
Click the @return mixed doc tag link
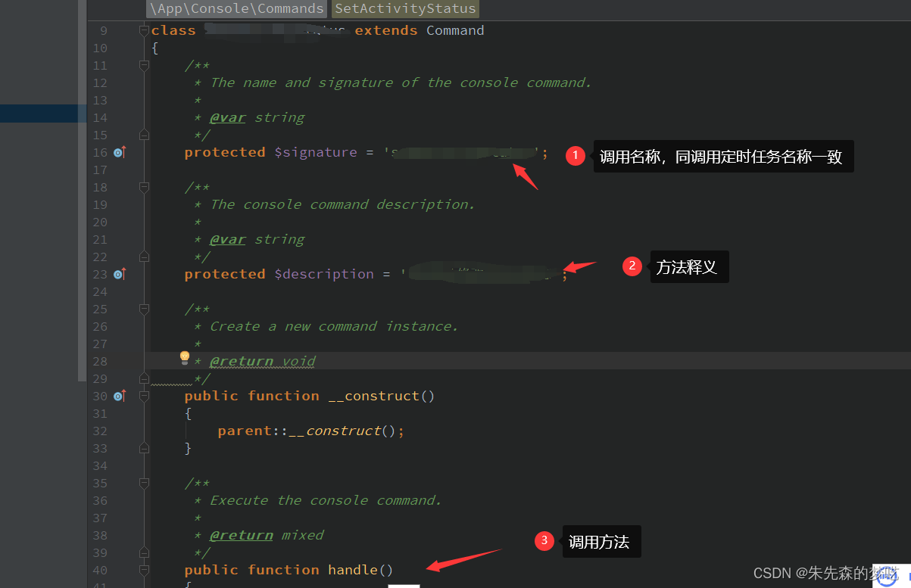tap(241, 534)
